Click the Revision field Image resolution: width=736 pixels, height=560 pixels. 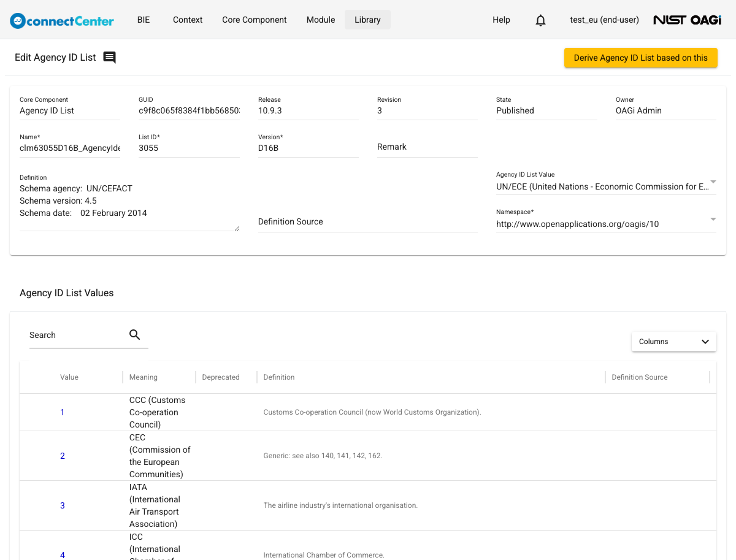427,110
